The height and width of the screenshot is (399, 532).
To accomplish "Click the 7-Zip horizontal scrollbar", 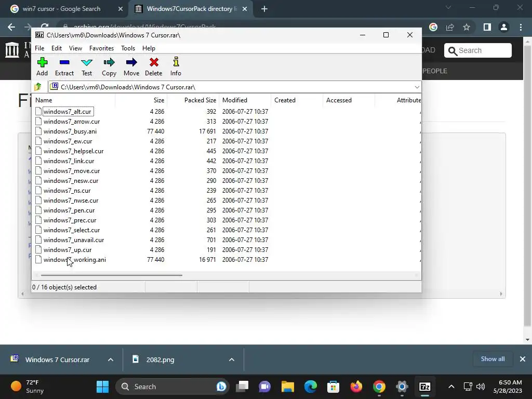I will pyautogui.click(x=111, y=275).
